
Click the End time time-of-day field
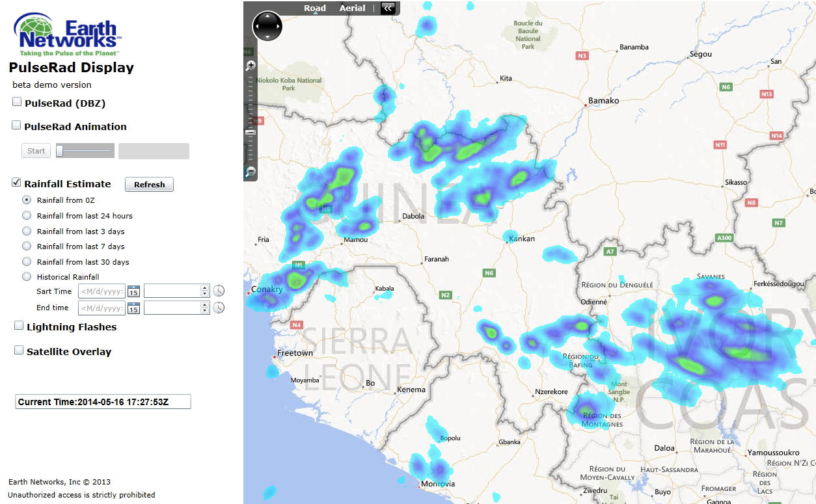click(172, 308)
